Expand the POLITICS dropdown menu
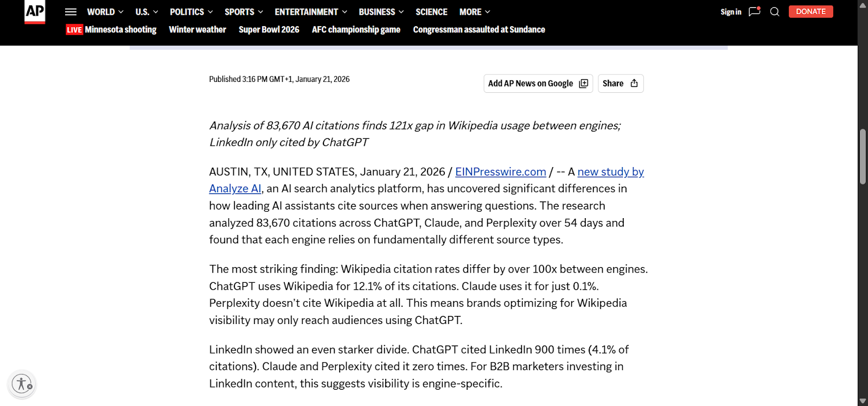 (191, 12)
